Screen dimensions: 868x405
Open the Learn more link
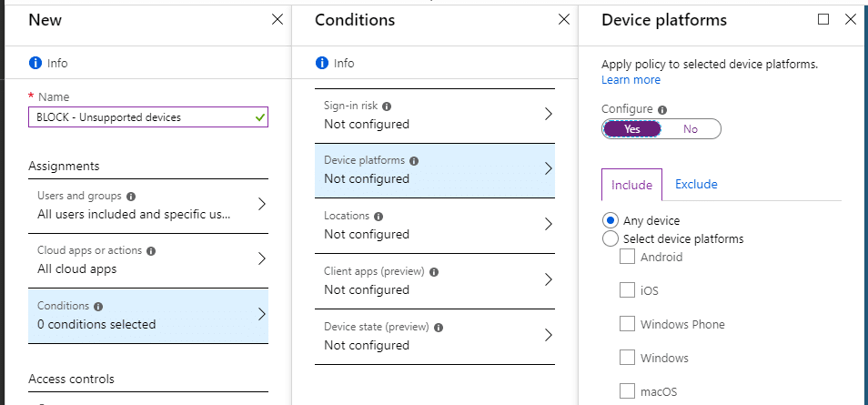tap(631, 80)
